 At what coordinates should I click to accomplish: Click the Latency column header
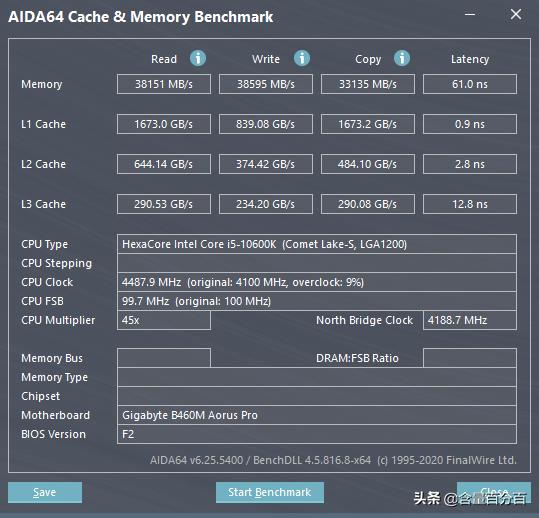pyautogui.click(x=470, y=59)
